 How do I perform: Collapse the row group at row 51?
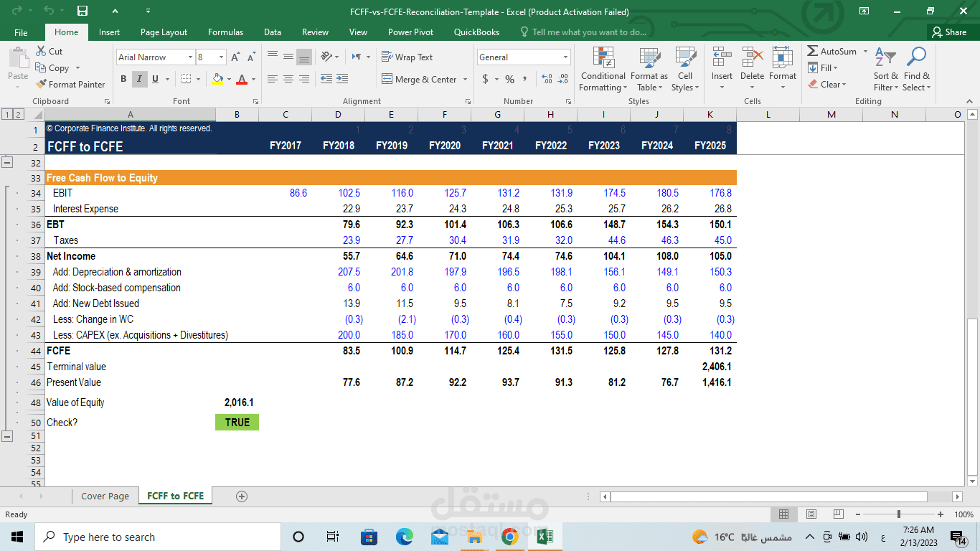(7, 435)
